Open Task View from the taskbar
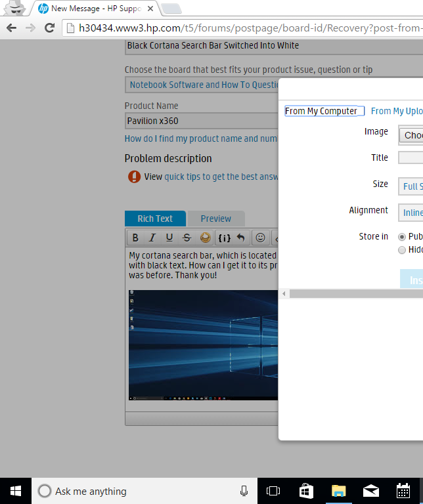423x504 pixels. coord(273,491)
